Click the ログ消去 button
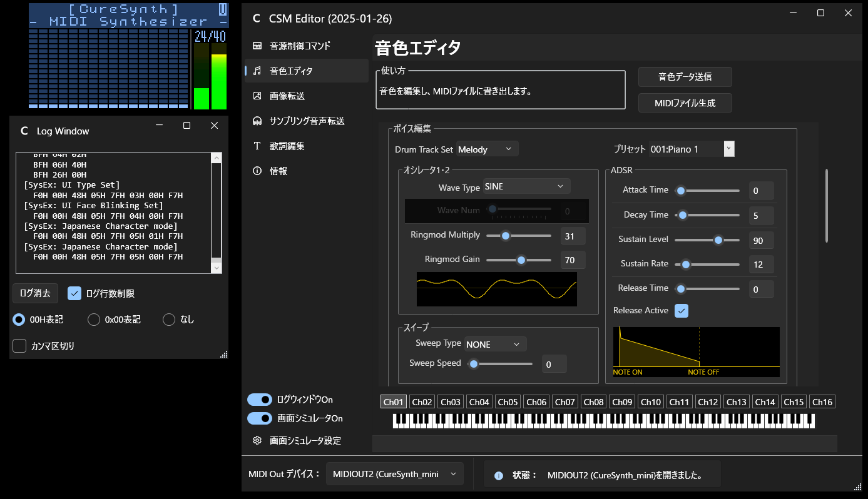 (x=36, y=293)
